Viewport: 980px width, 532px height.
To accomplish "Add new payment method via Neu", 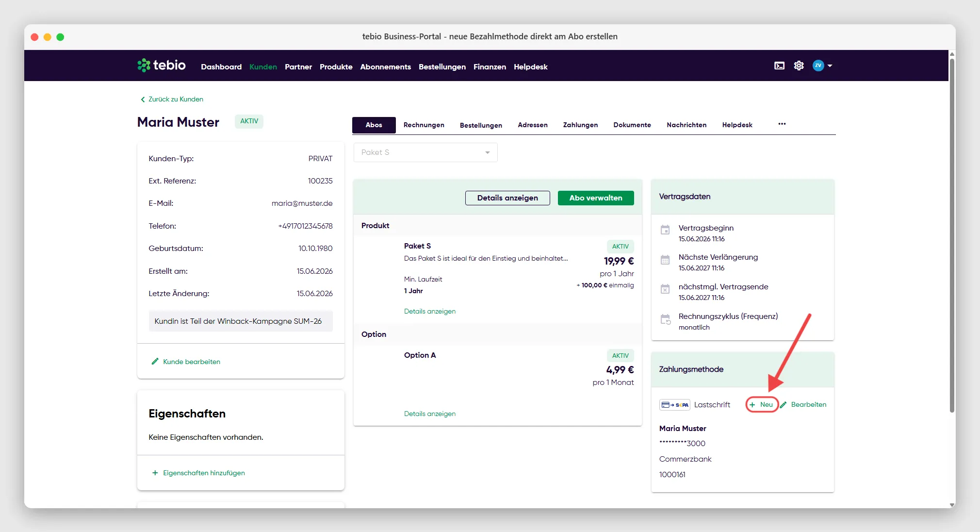I will [x=762, y=404].
